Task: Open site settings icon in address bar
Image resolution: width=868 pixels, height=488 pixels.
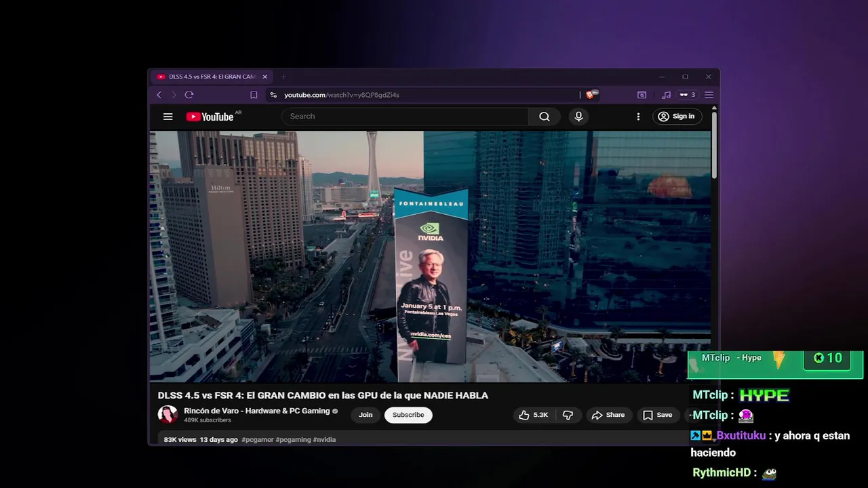Action: point(273,95)
